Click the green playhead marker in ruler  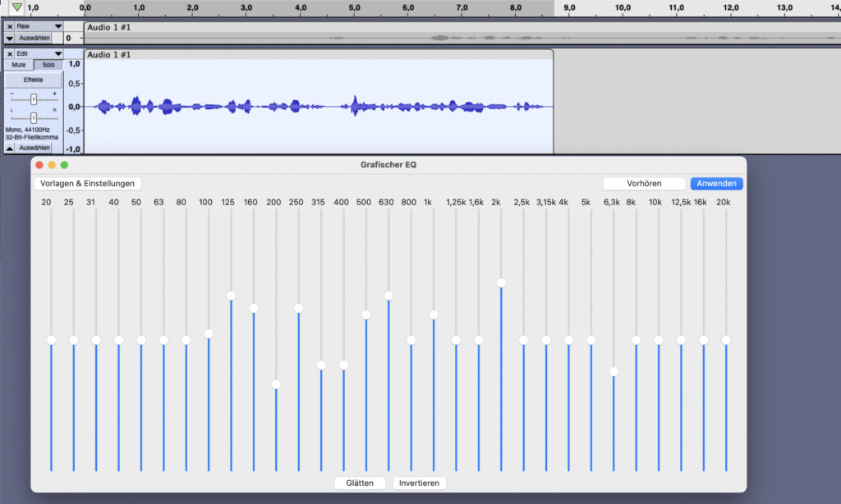(x=17, y=7)
